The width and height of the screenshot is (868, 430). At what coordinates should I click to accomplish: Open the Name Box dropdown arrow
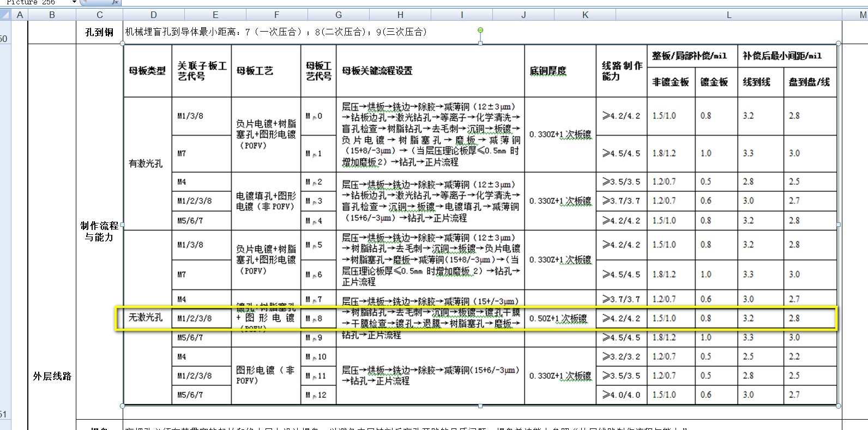click(74, 2)
